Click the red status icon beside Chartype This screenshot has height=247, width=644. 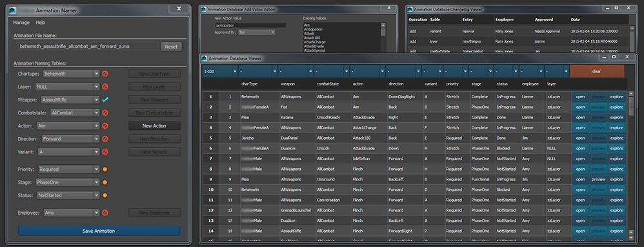pyautogui.click(x=105, y=74)
